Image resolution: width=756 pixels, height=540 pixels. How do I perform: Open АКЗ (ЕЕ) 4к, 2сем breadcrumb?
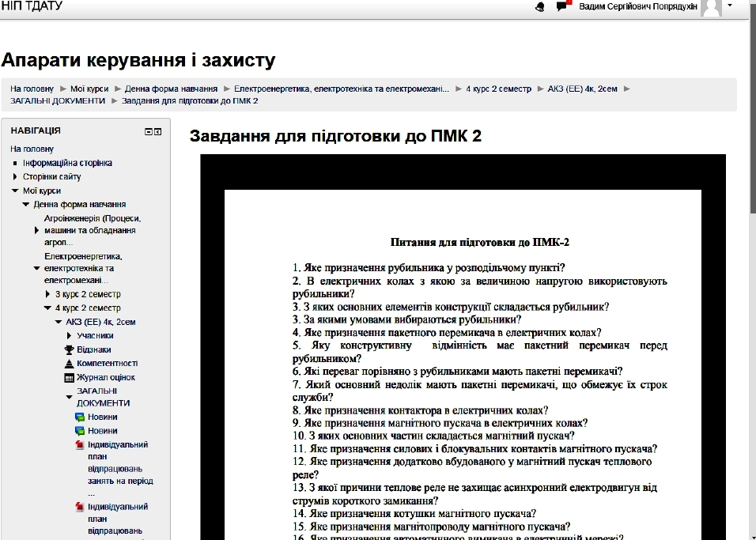[583, 89]
